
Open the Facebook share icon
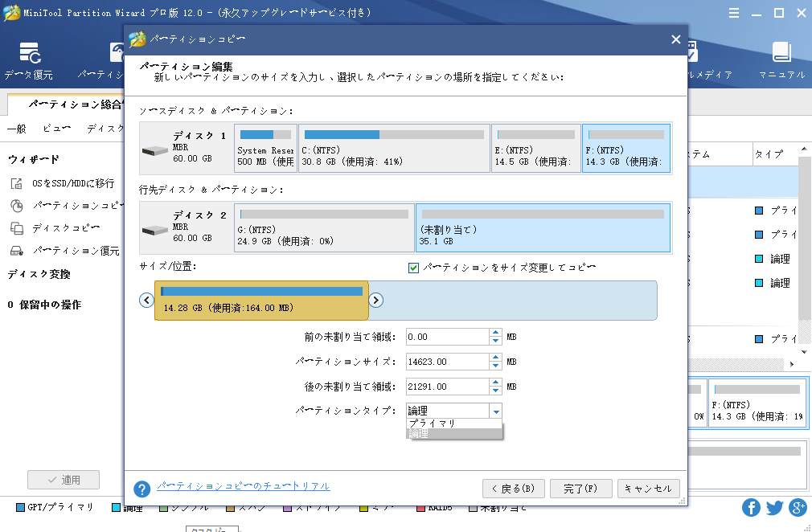click(x=750, y=508)
